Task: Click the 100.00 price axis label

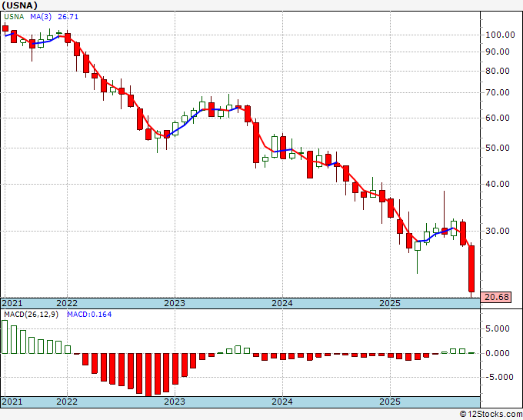Action: (x=500, y=35)
